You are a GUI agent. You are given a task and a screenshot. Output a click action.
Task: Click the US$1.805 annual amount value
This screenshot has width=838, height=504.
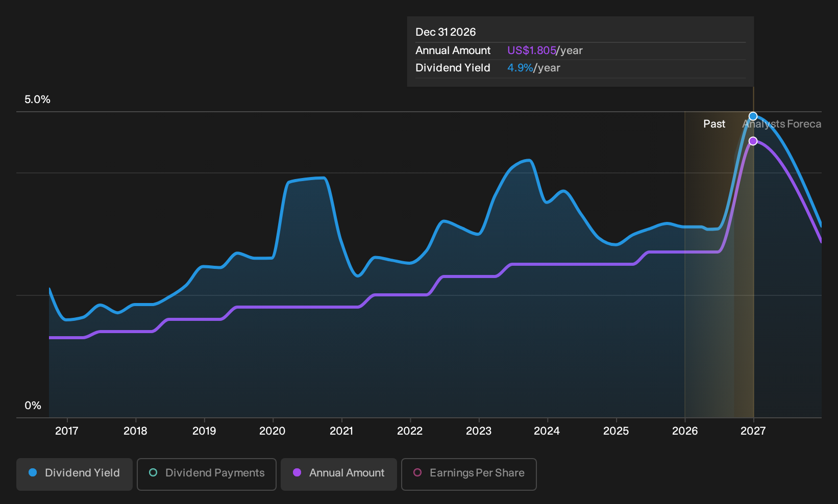pyautogui.click(x=531, y=51)
